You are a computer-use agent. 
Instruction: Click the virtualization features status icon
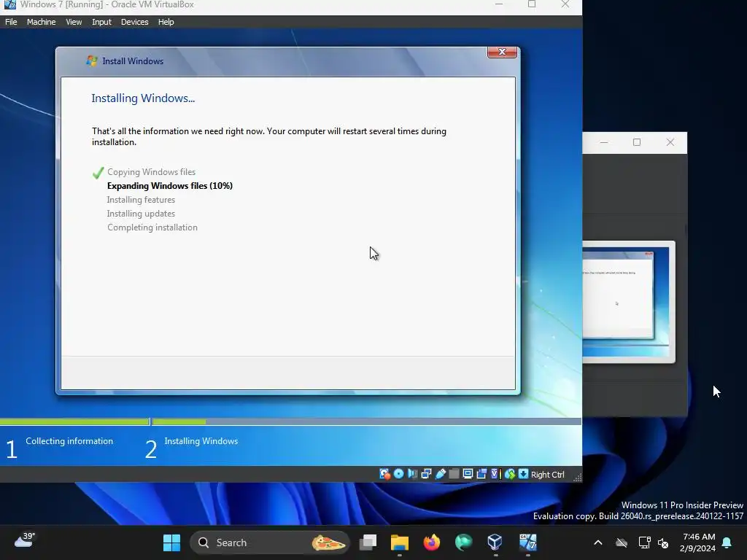pyautogui.click(x=495, y=474)
